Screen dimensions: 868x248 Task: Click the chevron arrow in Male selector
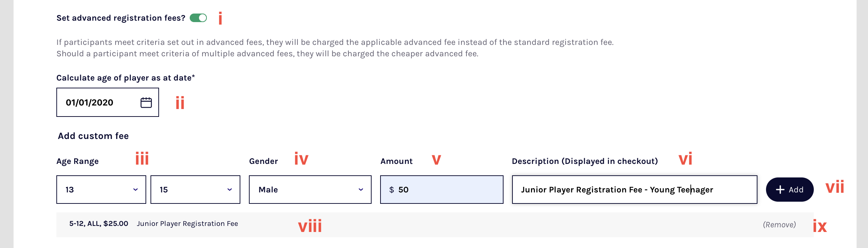[361, 190]
